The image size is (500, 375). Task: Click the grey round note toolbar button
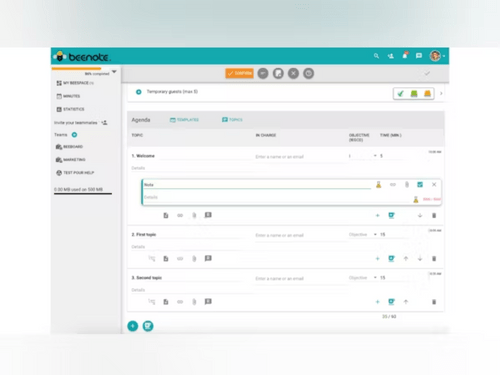(x=278, y=73)
